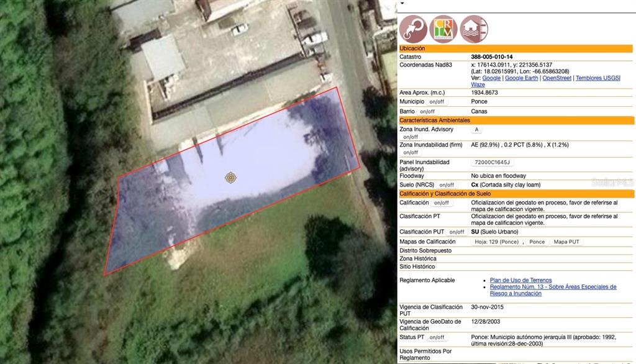Open the Waze link
Screen dimensions: 636x364
pyautogui.click(x=478, y=85)
